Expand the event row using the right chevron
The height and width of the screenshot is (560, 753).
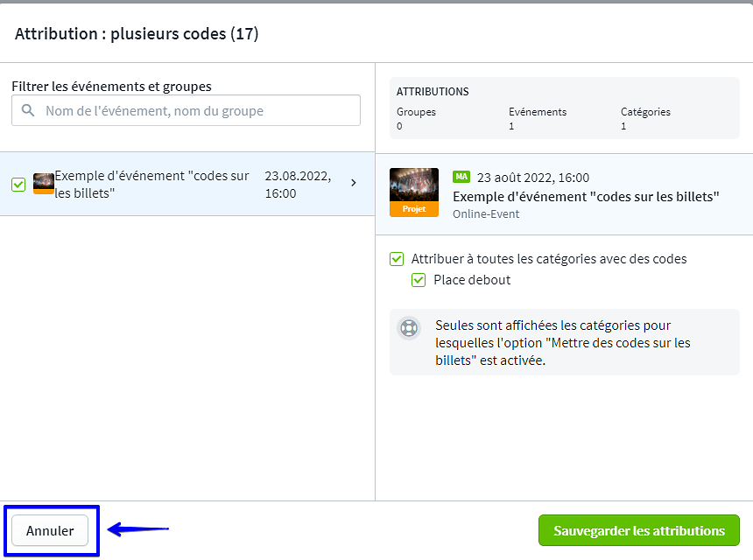(354, 183)
